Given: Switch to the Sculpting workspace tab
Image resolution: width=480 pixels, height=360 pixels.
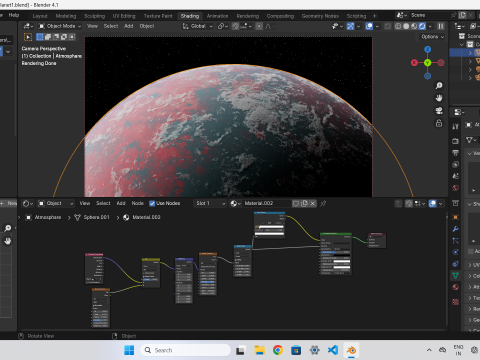Looking at the screenshot, I should [94, 16].
